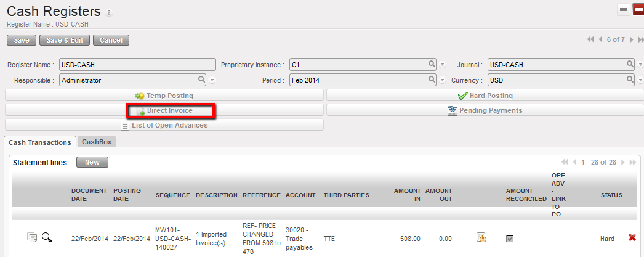This screenshot has width=644, height=257.
Task: Expand the Responsible field dropdown arrow
Action: pyautogui.click(x=212, y=80)
